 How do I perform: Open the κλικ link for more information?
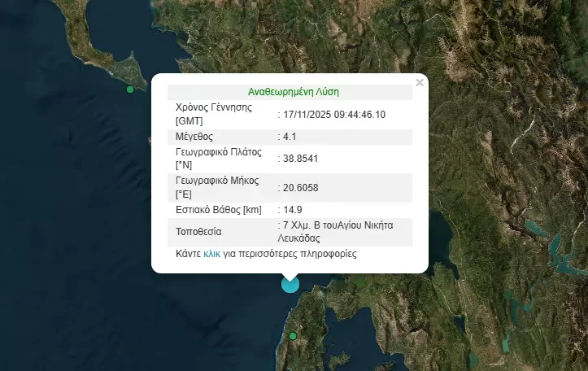point(211,254)
